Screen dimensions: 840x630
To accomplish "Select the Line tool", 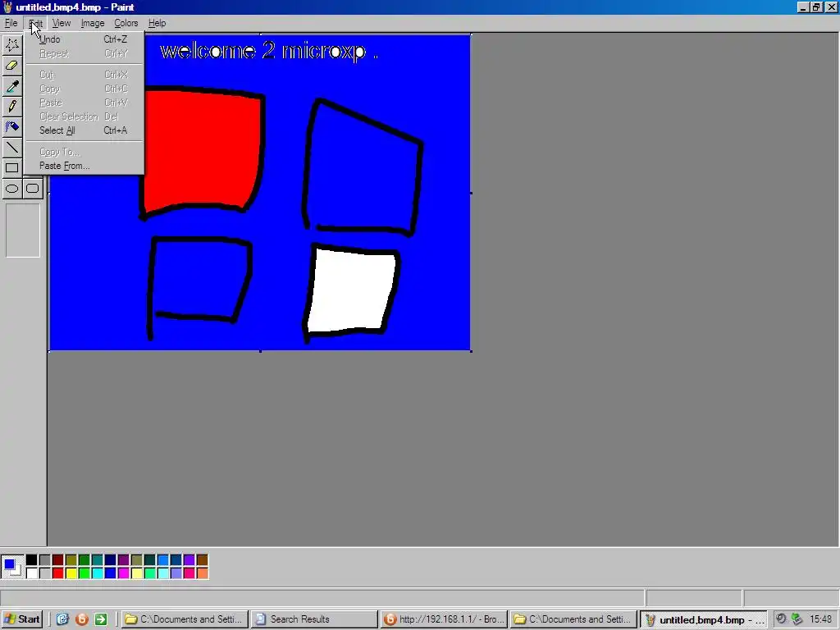I will click(11, 147).
